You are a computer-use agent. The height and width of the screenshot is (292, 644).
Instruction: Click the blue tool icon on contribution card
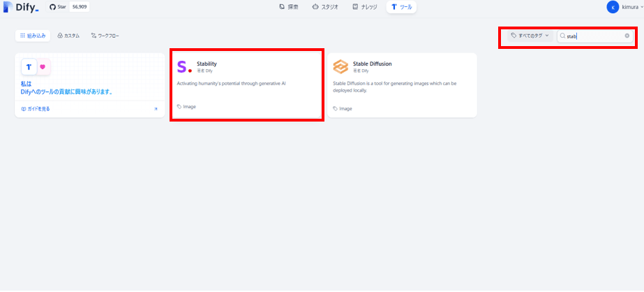[29, 67]
